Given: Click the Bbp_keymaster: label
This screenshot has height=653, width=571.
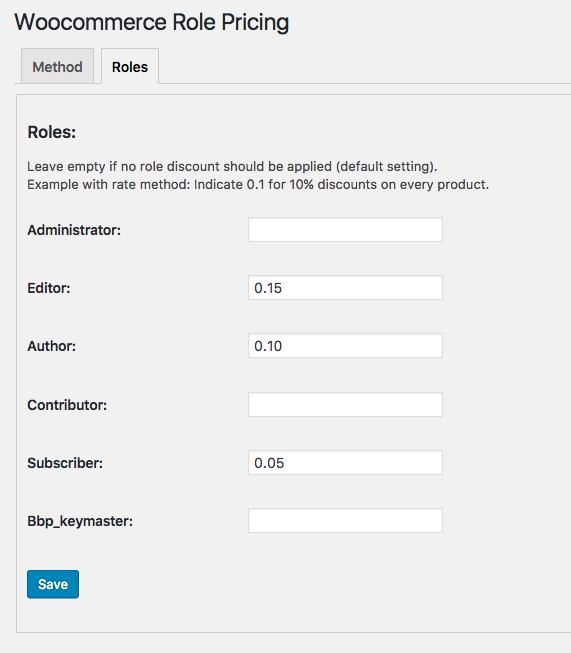Looking at the screenshot, I should [x=80, y=521].
